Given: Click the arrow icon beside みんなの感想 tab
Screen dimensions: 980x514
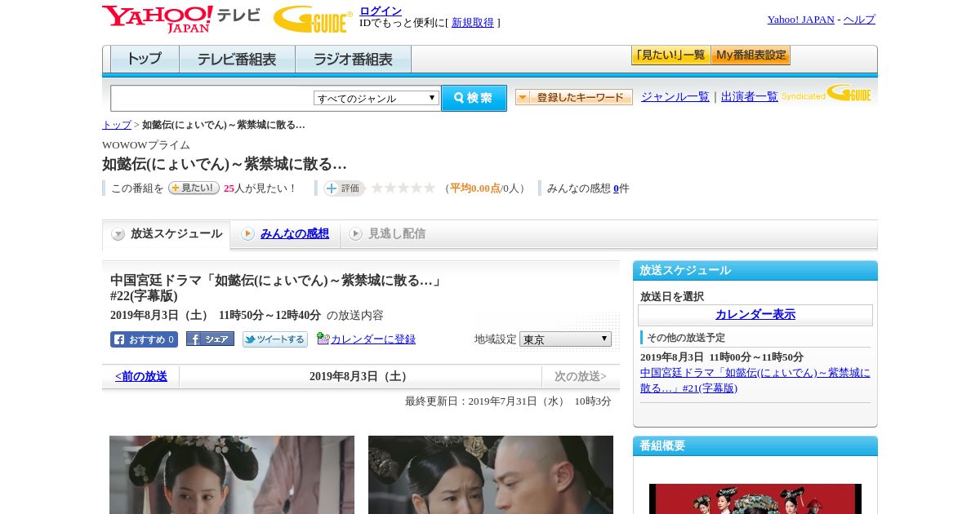Looking at the screenshot, I should [247, 234].
